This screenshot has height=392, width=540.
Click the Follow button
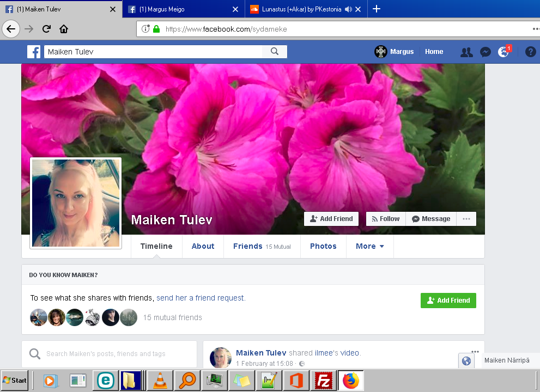(x=386, y=219)
